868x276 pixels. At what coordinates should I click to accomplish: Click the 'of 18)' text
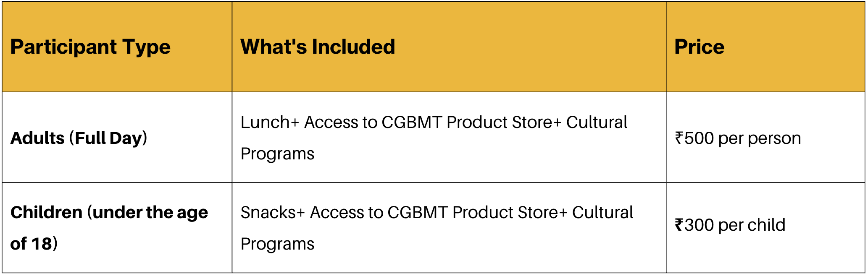34,244
